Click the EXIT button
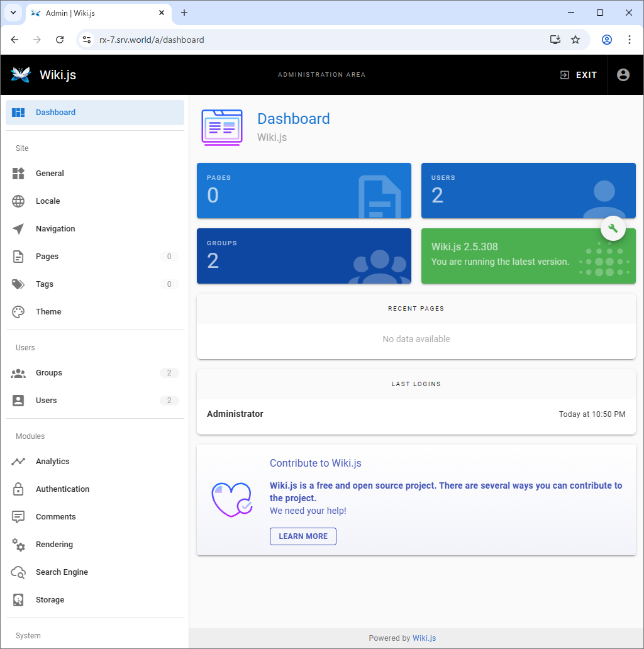The height and width of the screenshot is (649, 644). tap(579, 75)
